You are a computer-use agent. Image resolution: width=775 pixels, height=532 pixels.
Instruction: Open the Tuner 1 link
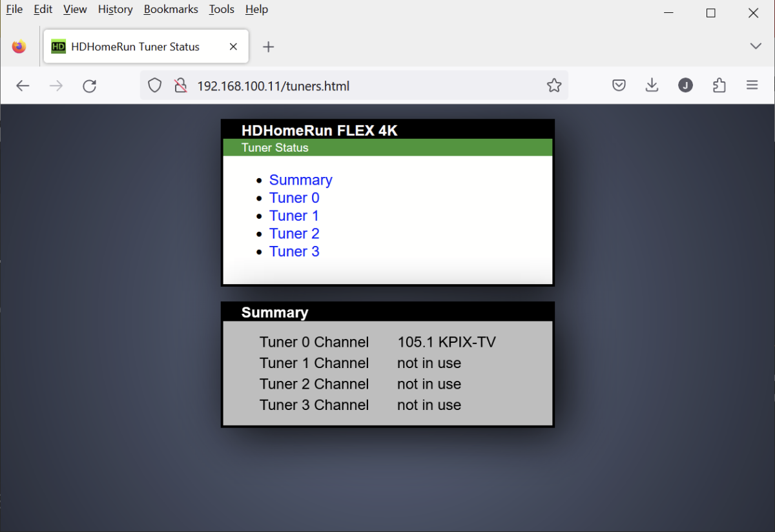point(294,216)
